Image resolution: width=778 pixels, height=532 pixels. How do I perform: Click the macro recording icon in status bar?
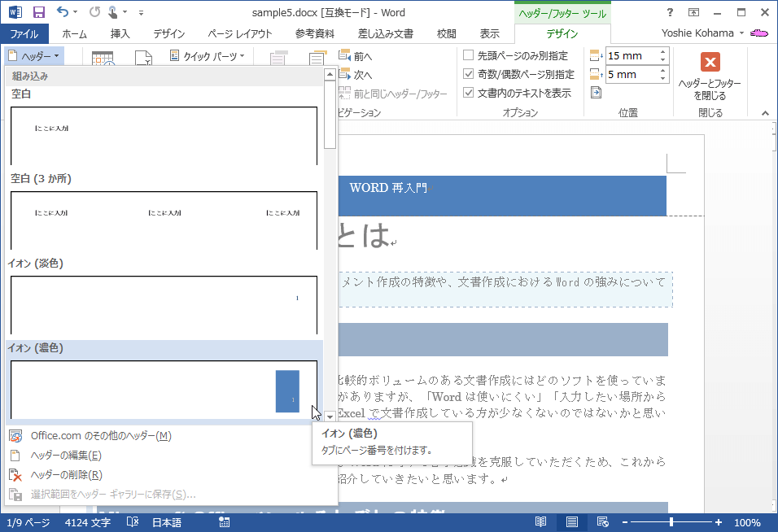[x=225, y=521]
